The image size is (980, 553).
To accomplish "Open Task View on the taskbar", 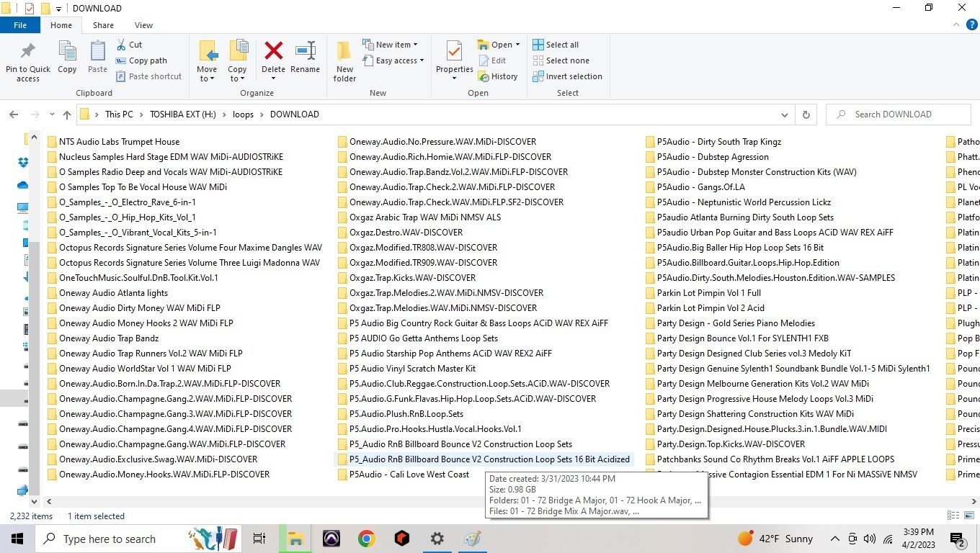I will coord(259,539).
